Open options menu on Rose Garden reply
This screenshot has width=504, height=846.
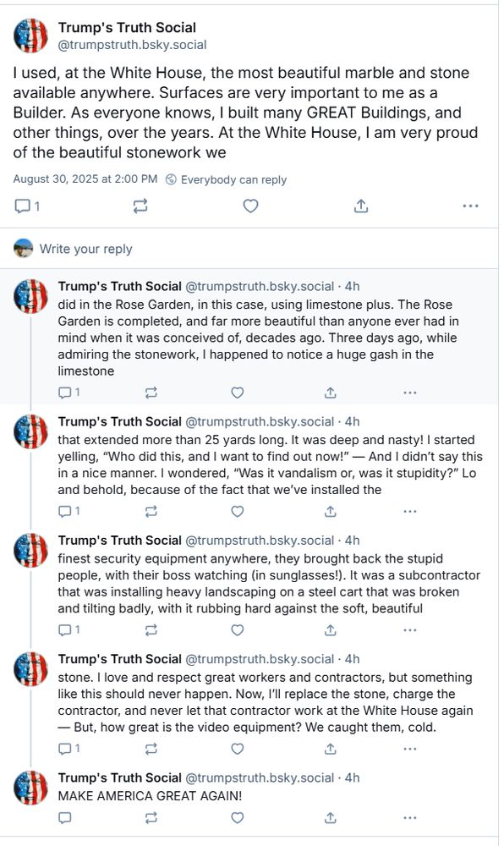pyautogui.click(x=409, y=393)
